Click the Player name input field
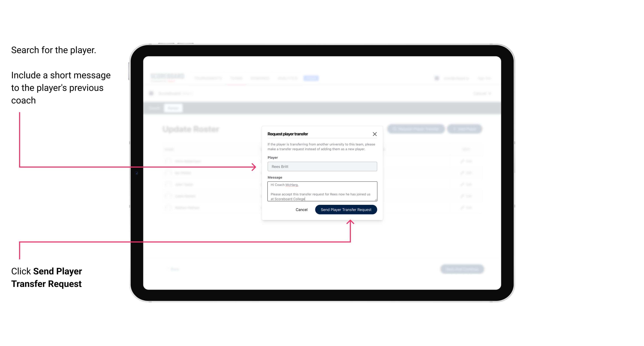Viewport: 644px width, 346px height. point(321,167)
